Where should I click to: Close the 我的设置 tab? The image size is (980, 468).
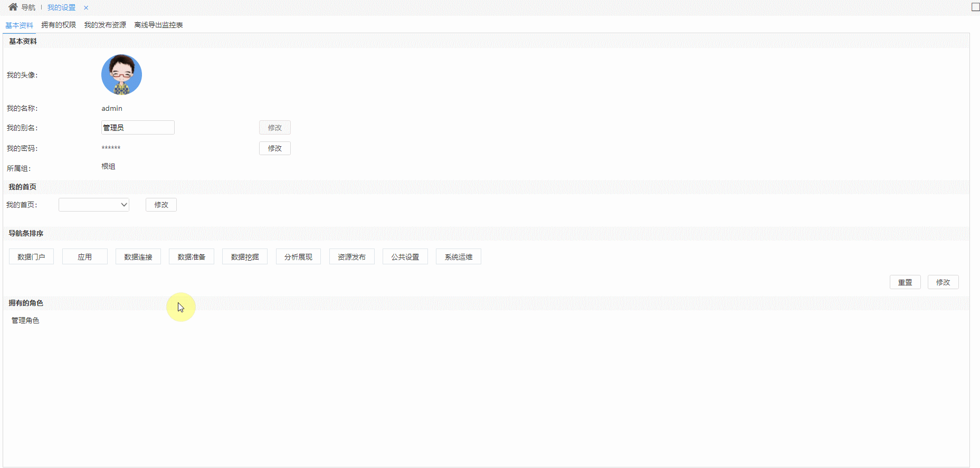pos(86,8)
